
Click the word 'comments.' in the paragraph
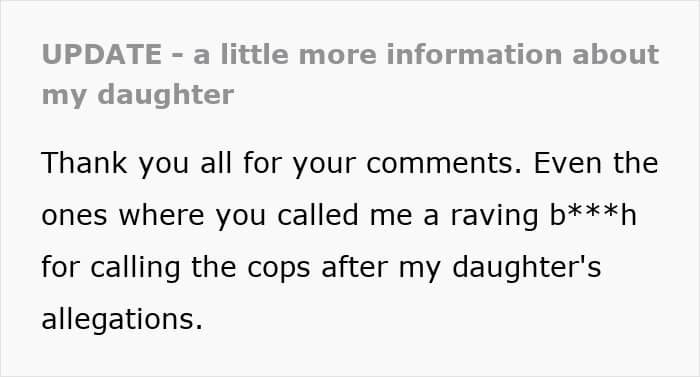(444, 163)
